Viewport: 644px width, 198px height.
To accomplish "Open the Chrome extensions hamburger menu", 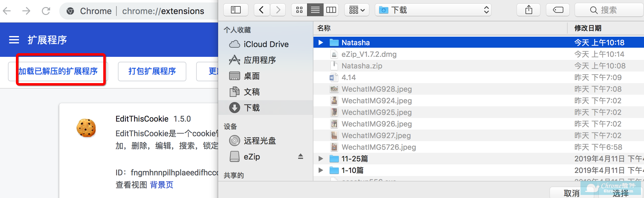I will click(x=14, y=40).
